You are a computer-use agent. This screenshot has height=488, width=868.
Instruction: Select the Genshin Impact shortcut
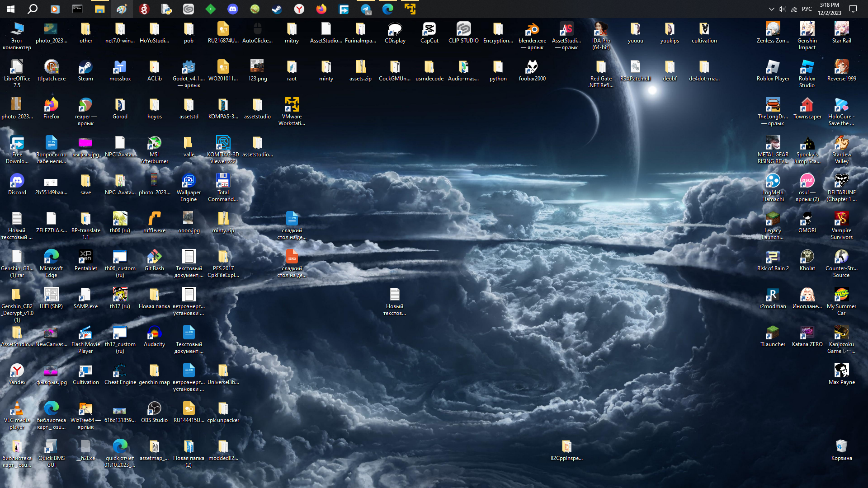click(807, 30)
